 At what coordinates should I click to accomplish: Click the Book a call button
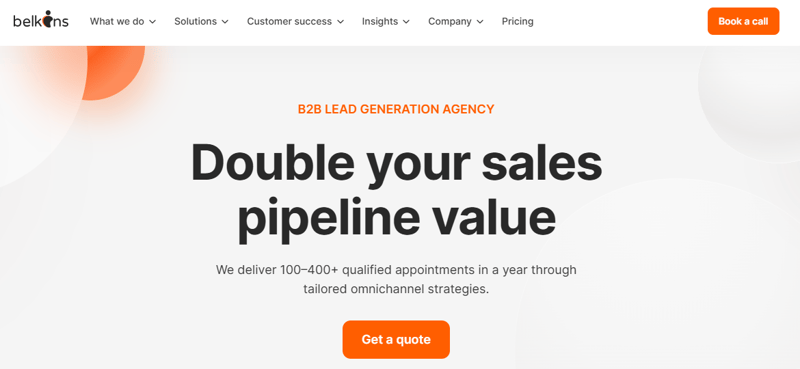tap(743, 21)
